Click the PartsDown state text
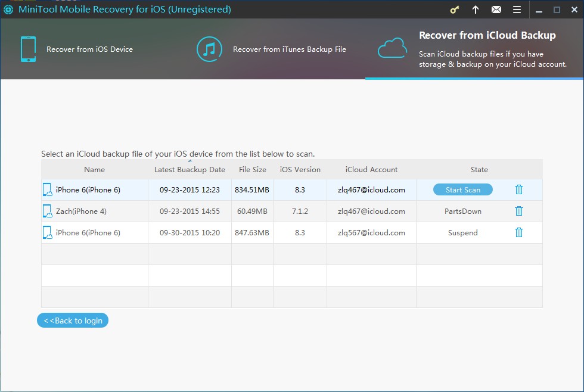Viewport: 584px width, 392px height. 463,211
